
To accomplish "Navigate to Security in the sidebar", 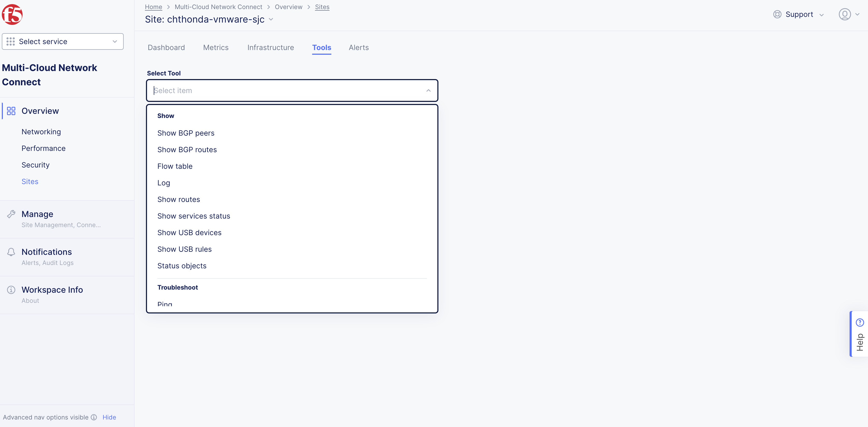I will point(35,165).
